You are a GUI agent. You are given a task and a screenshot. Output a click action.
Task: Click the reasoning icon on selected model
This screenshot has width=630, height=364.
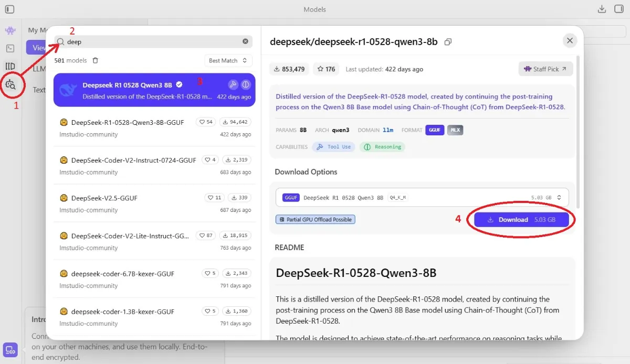point(246,84)
